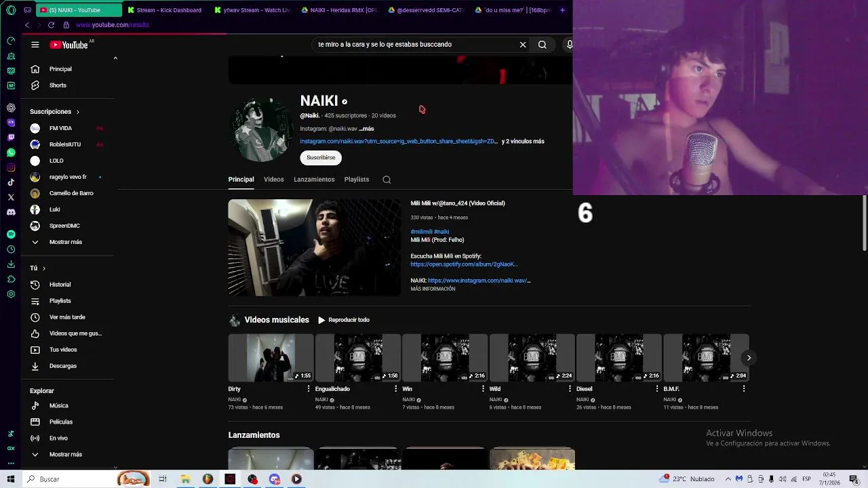Expand 'MÁS INFORMACIÓN' in the featured video description
868x488 pixels.
click(433, 289)
